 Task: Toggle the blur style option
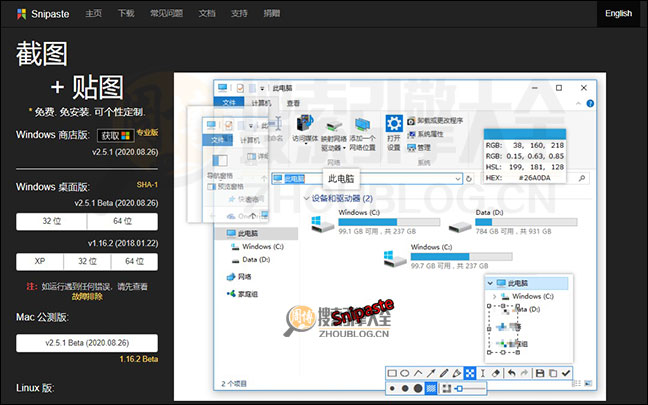pos(446,388)
